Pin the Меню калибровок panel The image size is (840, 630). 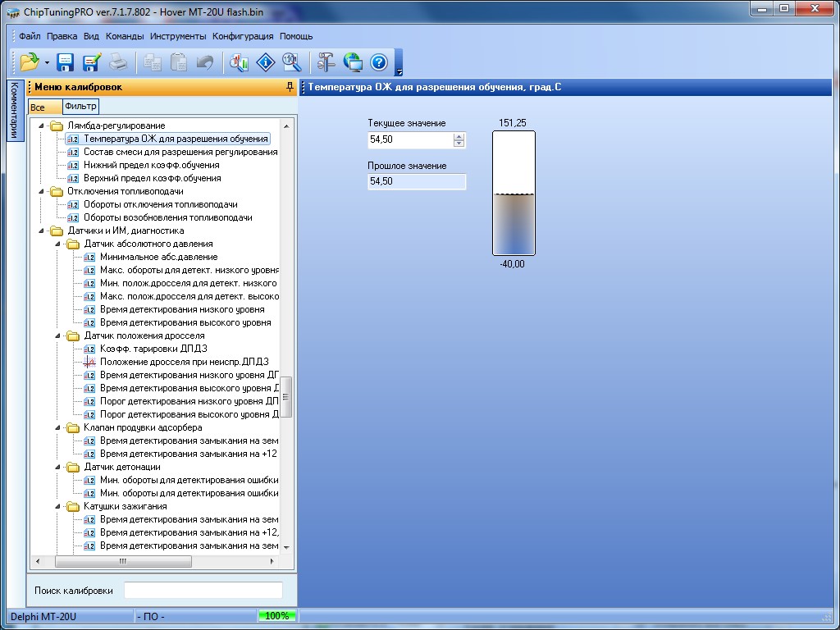click(289, 87)
